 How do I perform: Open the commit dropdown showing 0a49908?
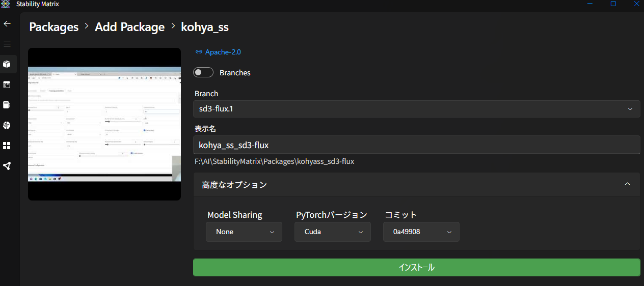point(421,232)
